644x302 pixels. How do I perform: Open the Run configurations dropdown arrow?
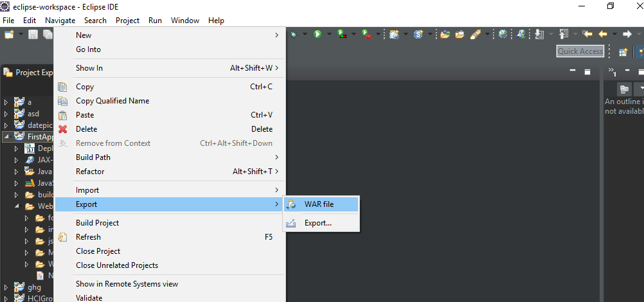pyautogui.click(x=329, y=35)
